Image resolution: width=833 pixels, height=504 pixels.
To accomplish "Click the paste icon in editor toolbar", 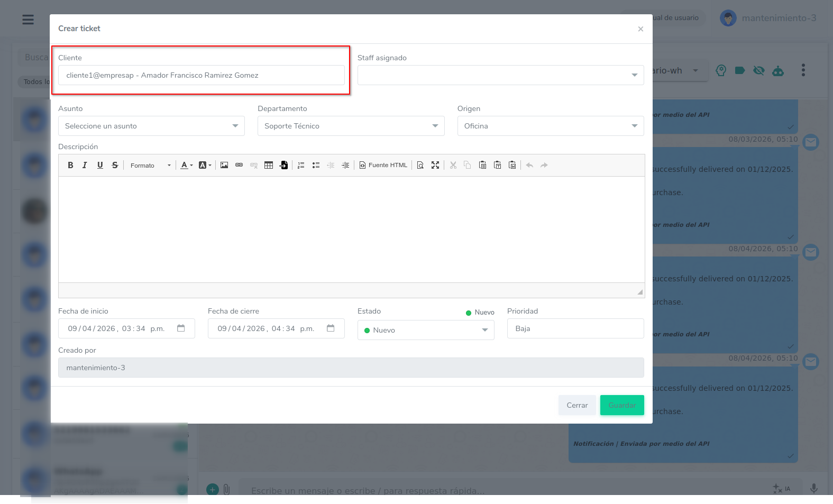I will tap(482, 165).
